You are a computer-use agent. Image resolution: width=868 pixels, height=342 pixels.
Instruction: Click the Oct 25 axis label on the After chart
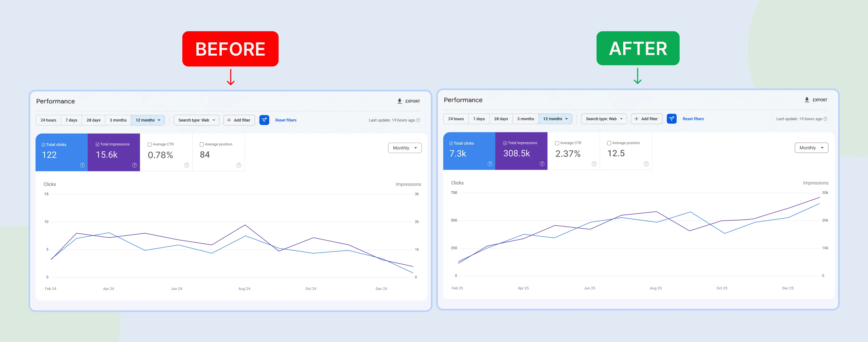pyautogui.click(x=722, y=288)
